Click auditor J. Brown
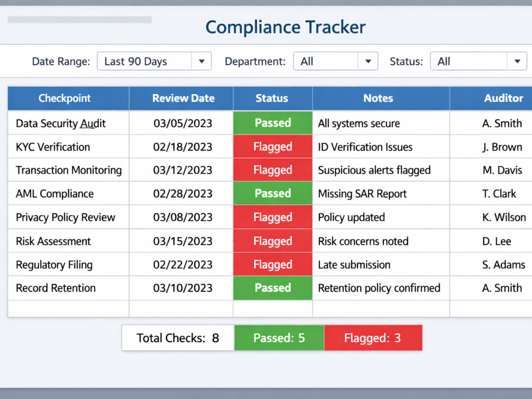This screenshot has width=532, height=399. 503,147
